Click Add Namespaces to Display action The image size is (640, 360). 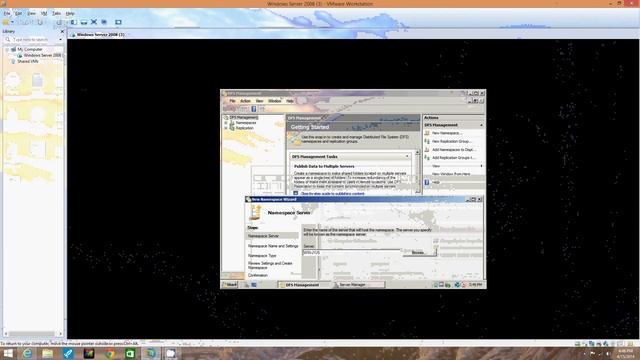(x=453, y=149)
